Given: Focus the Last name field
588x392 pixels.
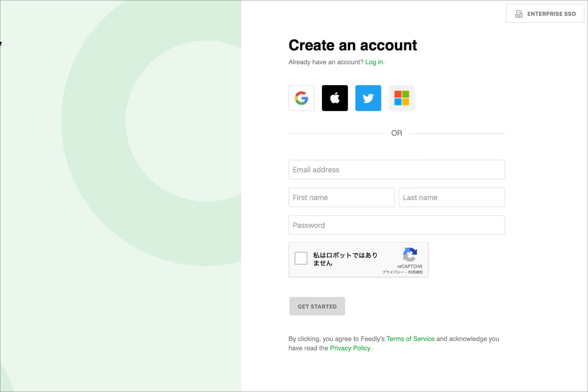Looking at the screenshot, I should pyautogui.click(x=452, y=197).
